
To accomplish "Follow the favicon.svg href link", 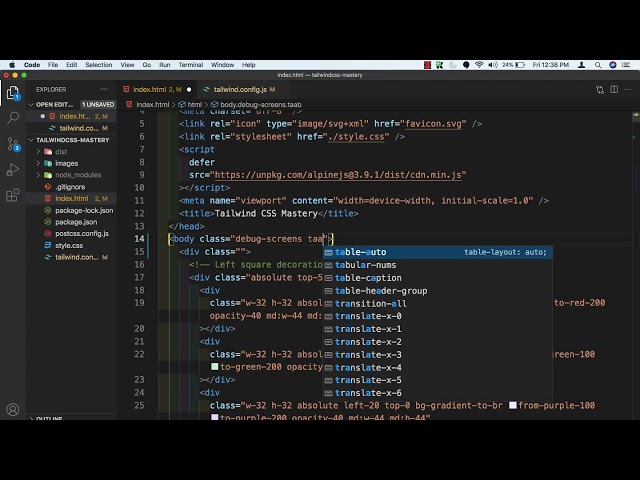I will pyautogui.click(x=433, y=124).
